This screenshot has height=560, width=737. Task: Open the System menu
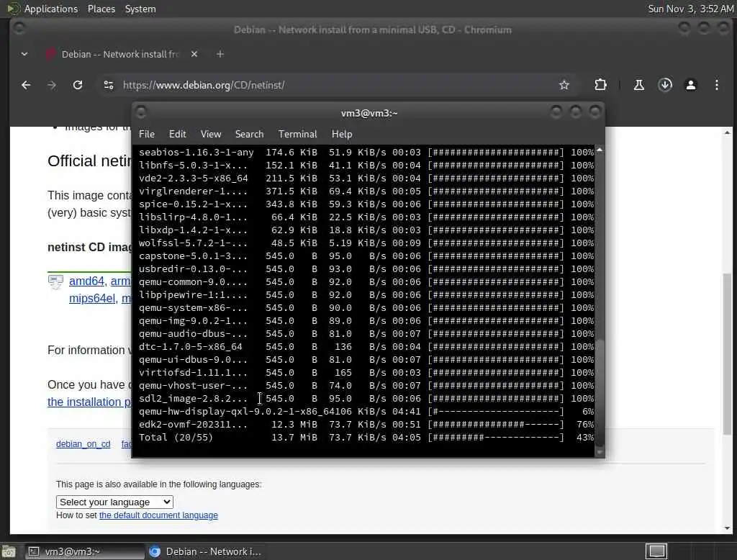coord(140,9)
